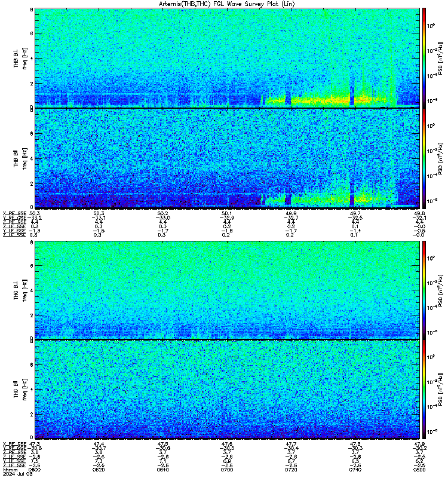The width and height of the screenshot is (448, 478).
Task: Click the THB X_RE_GSE value 49.9
Action: coord(291,213)
